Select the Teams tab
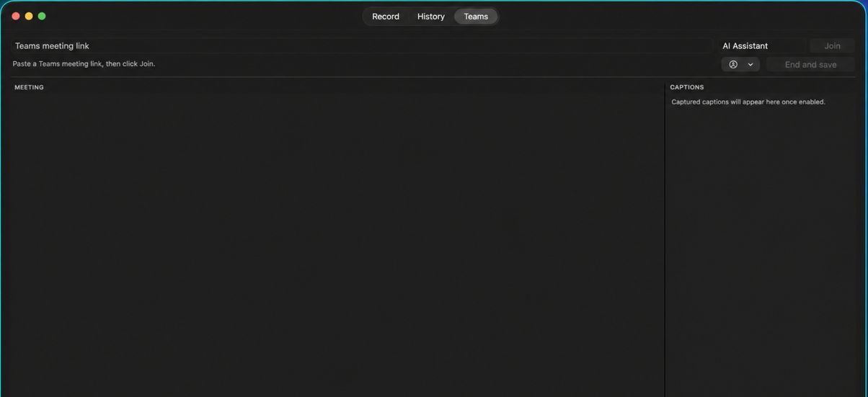Viewport: 868px width, 397px height. pos(476,17)
